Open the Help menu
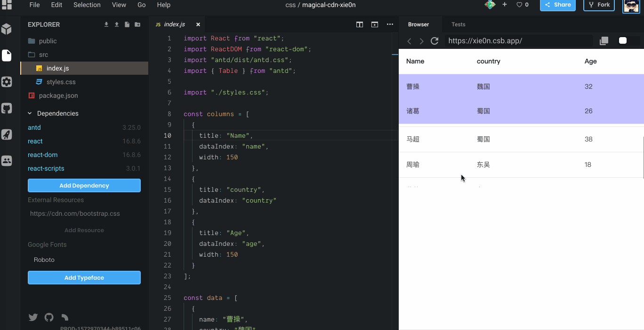Screen dimensions: 644x330 click(x=163, y=5)
